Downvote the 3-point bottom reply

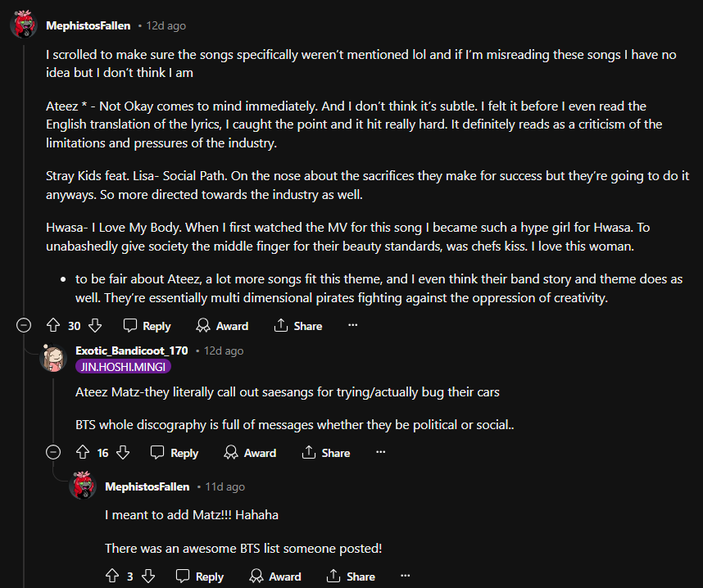(x=148, y=577)
